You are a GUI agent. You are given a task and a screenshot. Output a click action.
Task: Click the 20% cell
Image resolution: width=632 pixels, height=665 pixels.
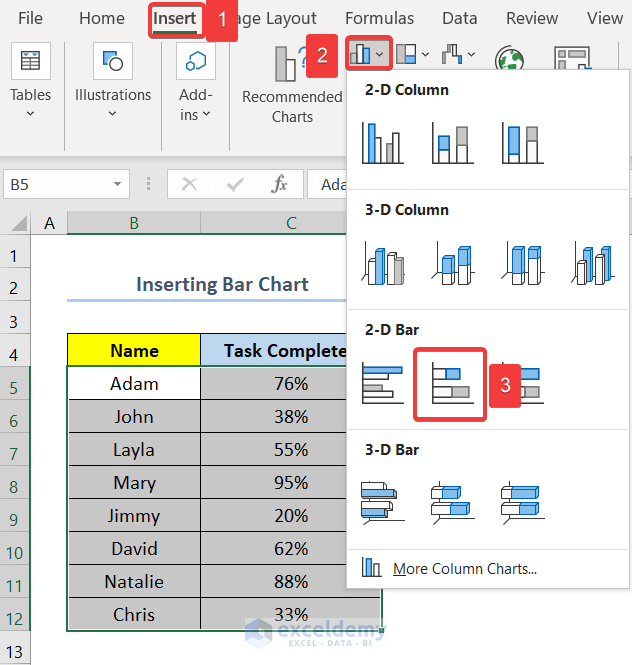274,516
